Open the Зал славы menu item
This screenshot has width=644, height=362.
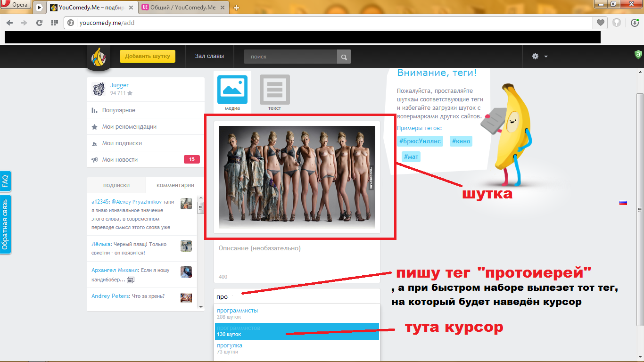(209, 56)
